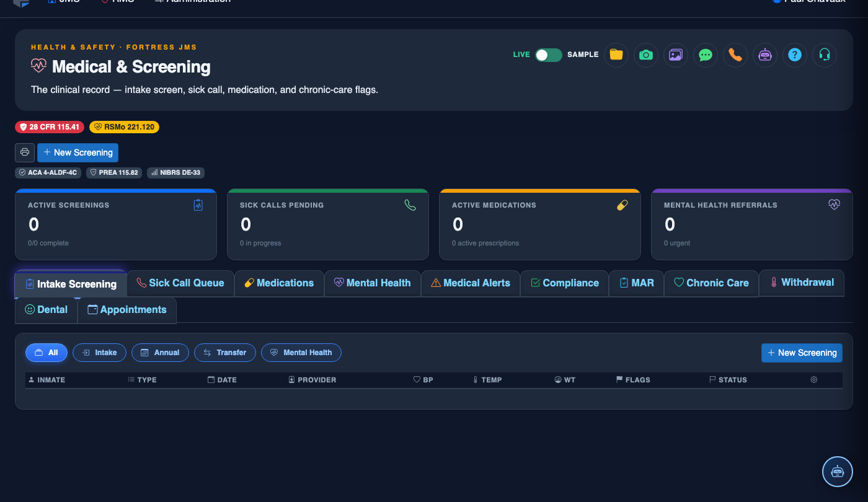Open the purple image gallery icon
Viewport: 868px width, 502px height.
click(676, 55)
